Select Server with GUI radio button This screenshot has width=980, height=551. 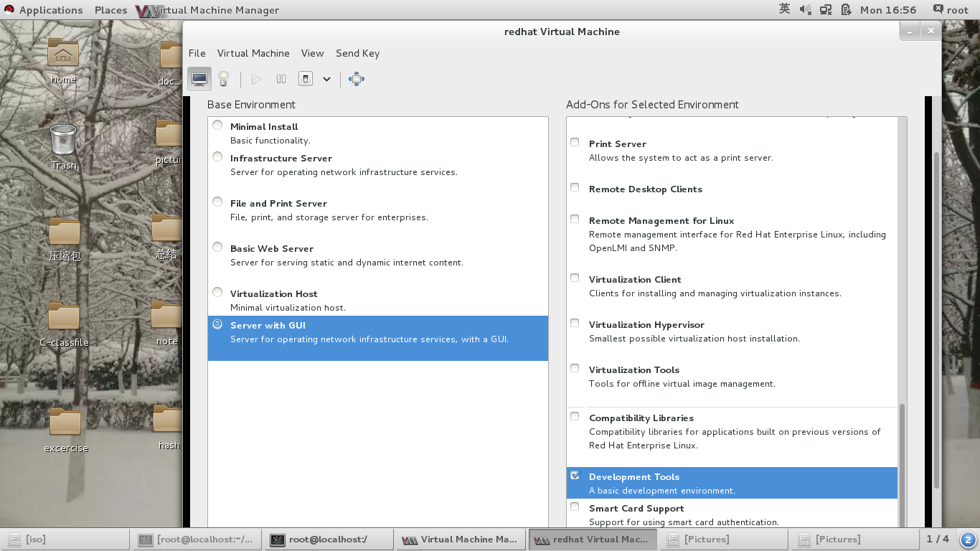(217, 324)
